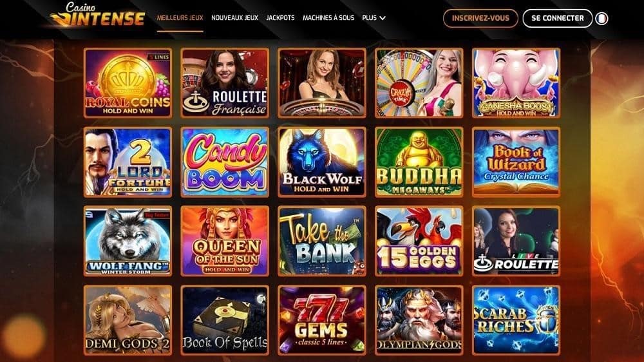
Task: Launch Royal Coins Hold and Win game
Action: coord(128,83)
